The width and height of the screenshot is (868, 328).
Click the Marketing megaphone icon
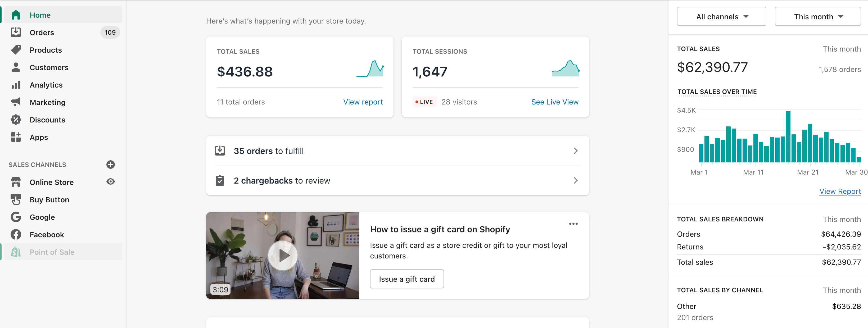click(x=16, y=102)
